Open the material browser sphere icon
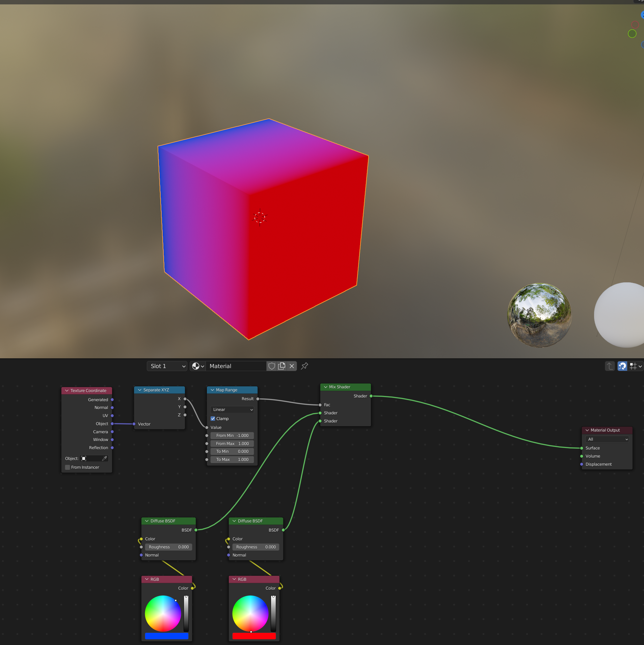 [196, 366]
